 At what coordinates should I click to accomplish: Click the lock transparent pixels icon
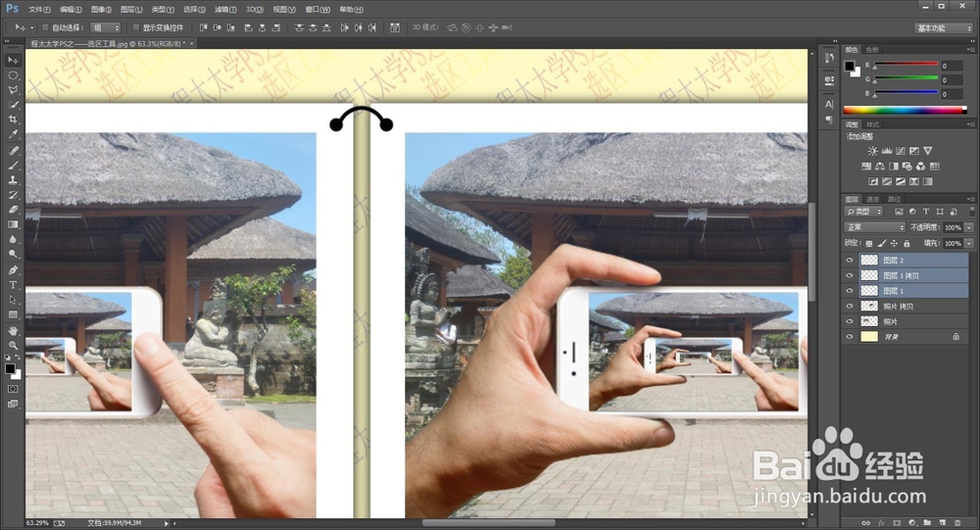[868, 243]
